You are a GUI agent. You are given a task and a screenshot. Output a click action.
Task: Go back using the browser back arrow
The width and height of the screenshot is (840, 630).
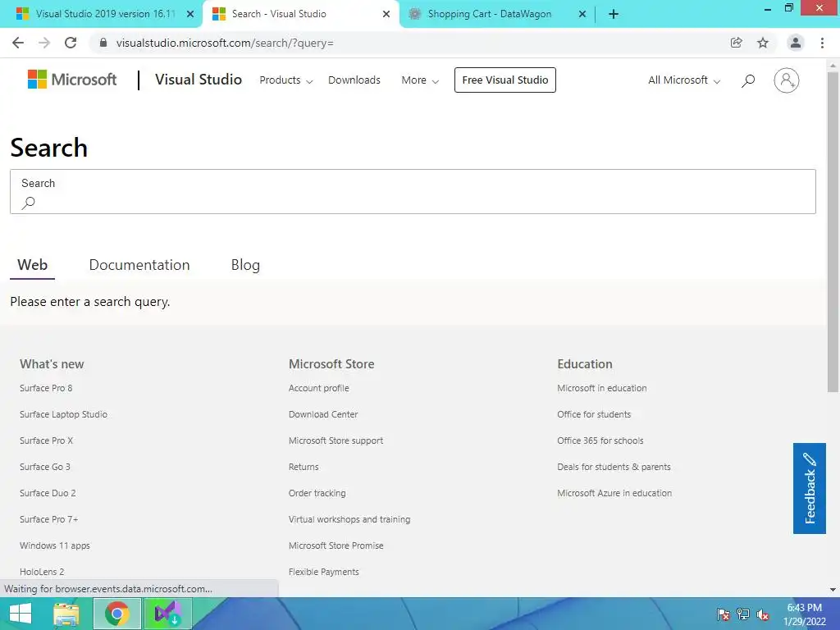click(18, 43)
